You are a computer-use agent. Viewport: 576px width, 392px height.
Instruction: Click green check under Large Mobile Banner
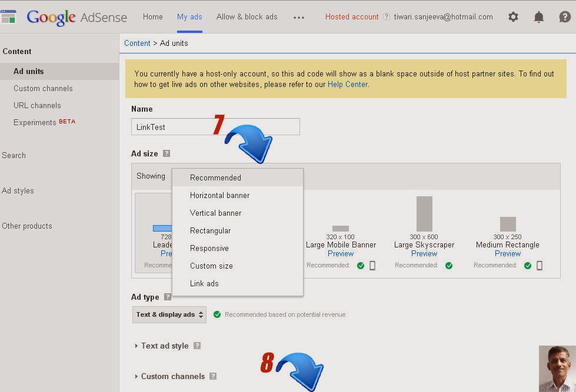pyautogui.click(x=360, y=266)
